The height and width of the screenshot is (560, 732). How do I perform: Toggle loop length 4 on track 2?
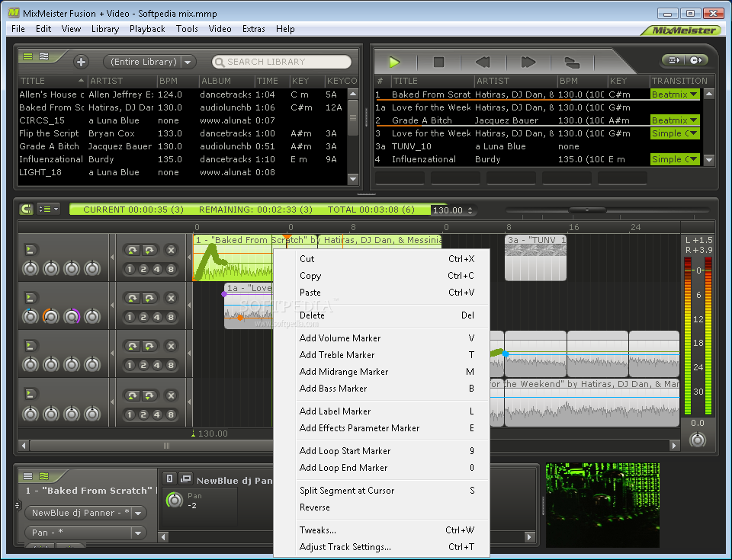pyautogui.click(x=157, y=317)
